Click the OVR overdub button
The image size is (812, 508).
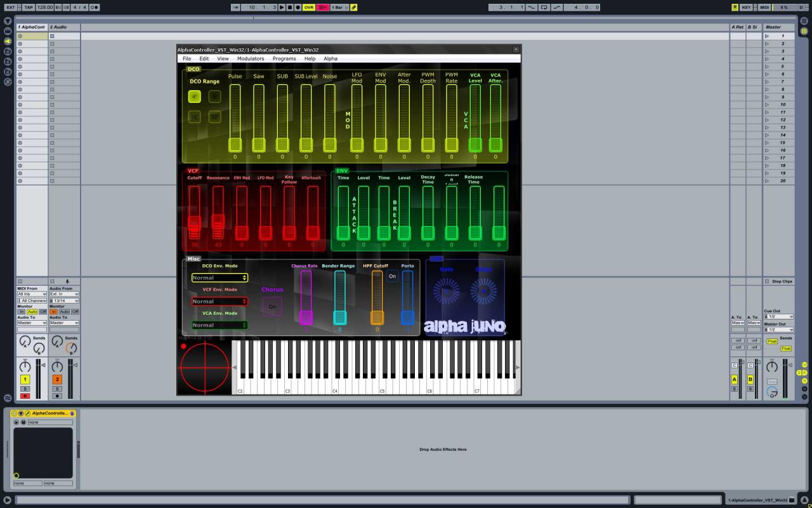[x=309, y=7]
